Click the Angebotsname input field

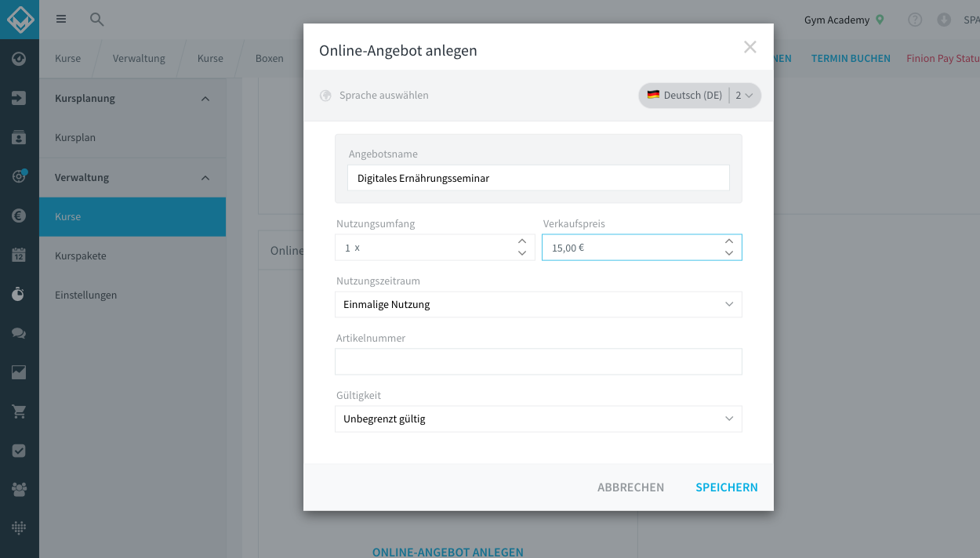pyautogui.click(x=539, y=178)
